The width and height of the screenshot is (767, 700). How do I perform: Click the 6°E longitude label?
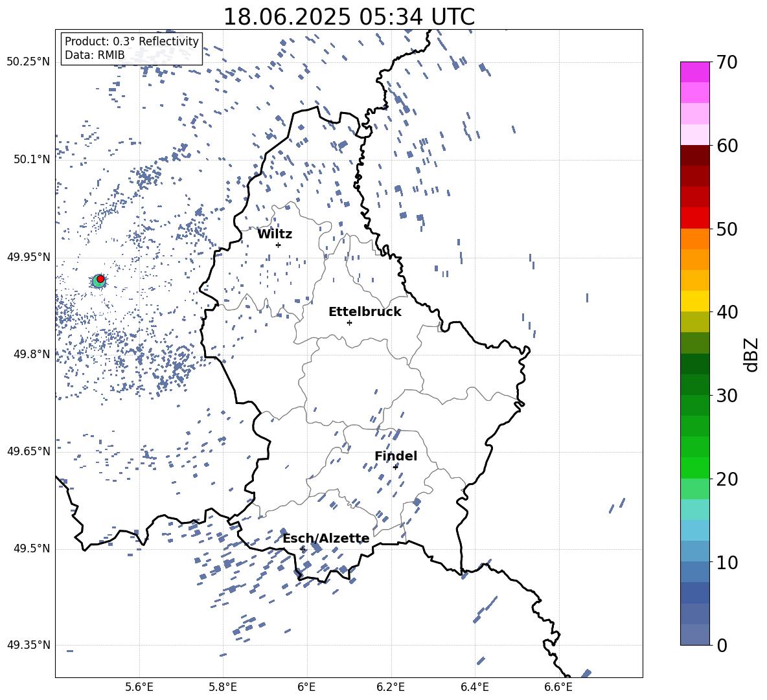click(x=306, y=687)
